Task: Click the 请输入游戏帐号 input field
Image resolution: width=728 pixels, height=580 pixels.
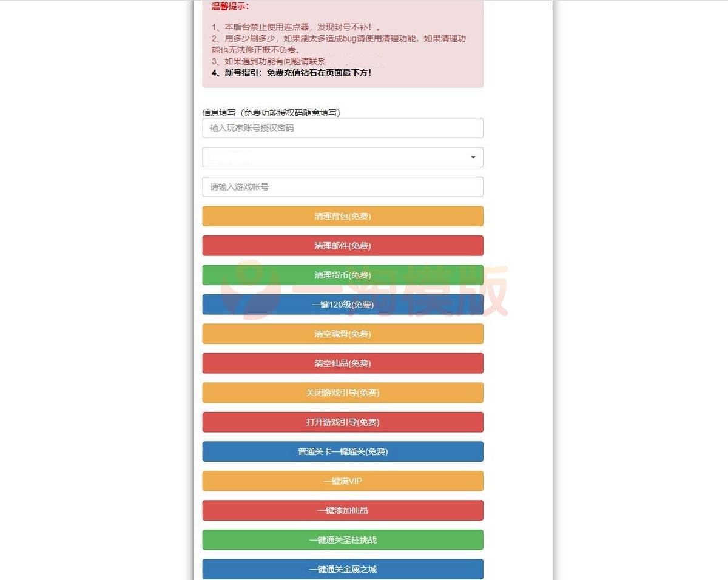Action: click(343, 187)
